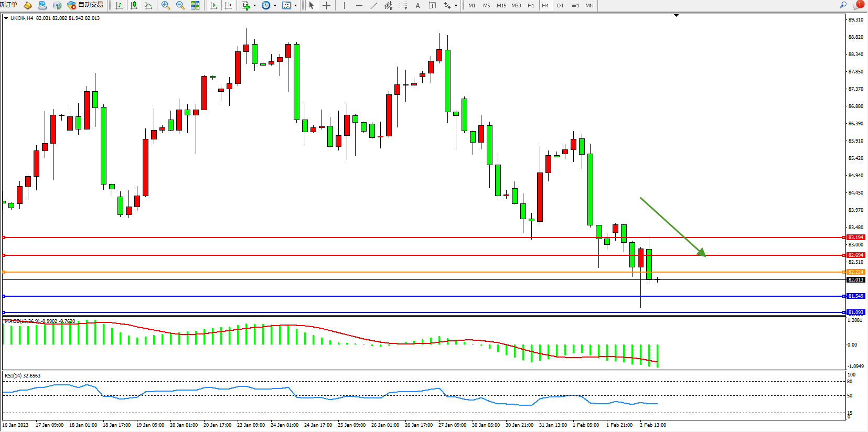Choose the horizontal line tool

click(x=359, y=5)
